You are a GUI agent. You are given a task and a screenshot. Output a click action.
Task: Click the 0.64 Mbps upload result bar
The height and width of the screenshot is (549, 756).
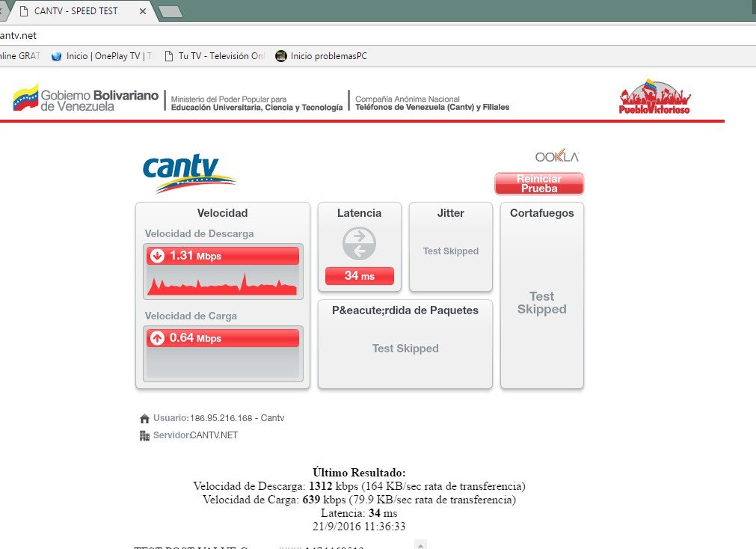click(223, 338)
